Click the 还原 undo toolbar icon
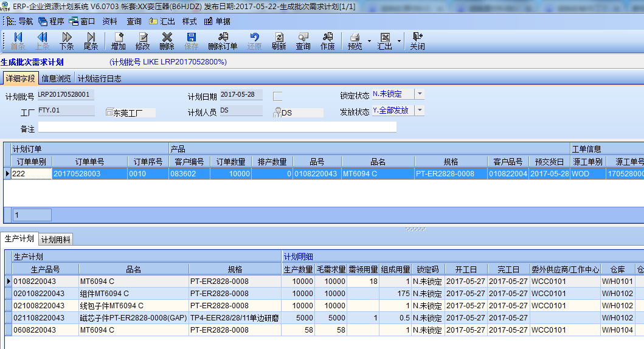The image size is (644, 349). pos(254,41)
